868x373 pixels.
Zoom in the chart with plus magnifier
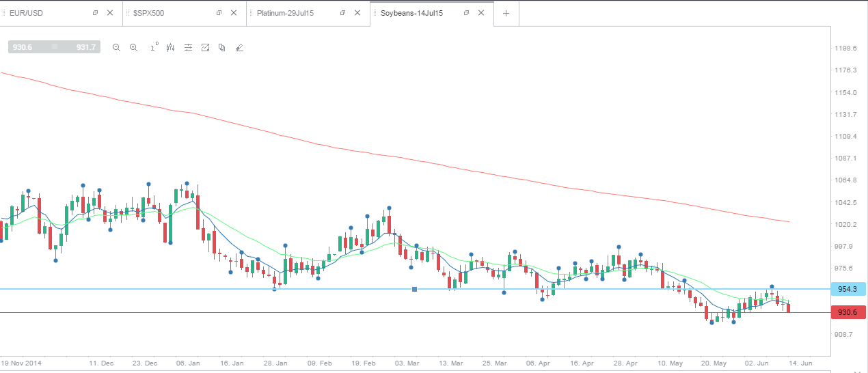(x=133, y=48)
